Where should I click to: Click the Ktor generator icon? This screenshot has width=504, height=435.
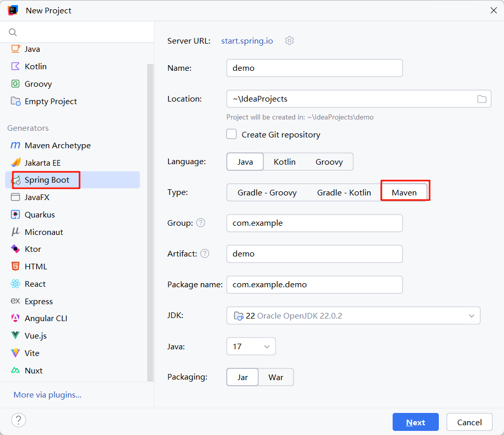point(15,249)
